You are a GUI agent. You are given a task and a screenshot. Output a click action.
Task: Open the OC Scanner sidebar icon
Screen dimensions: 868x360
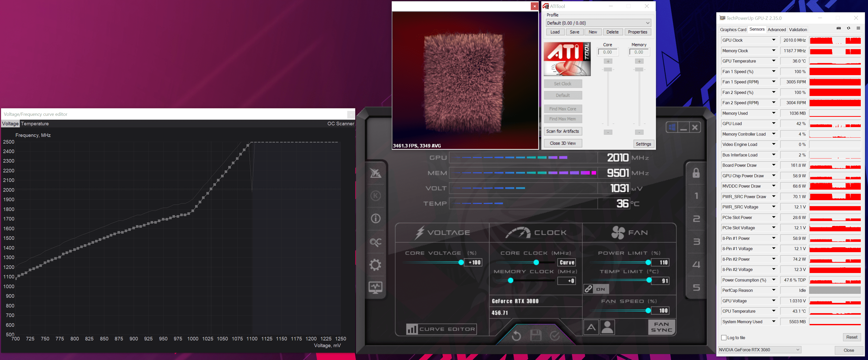(x=375, y=242)
